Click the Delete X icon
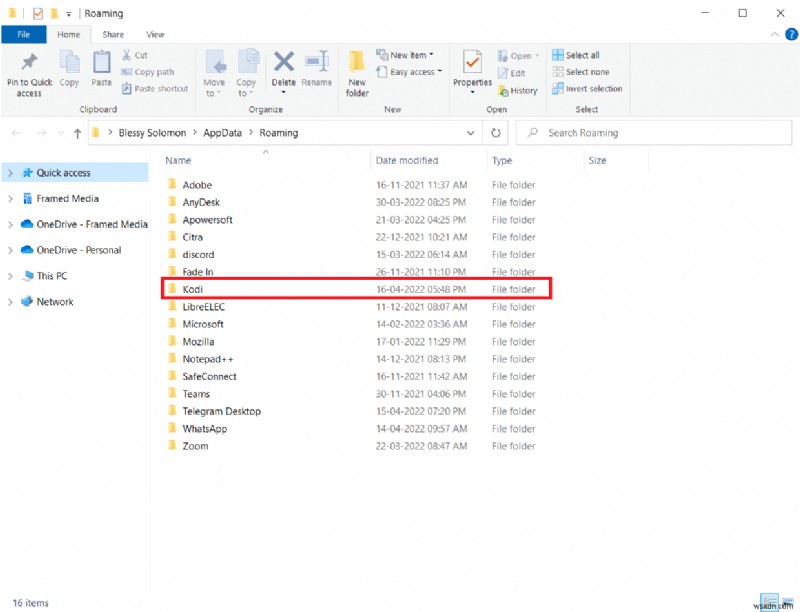The image size is (800, 612). (284, 62)
